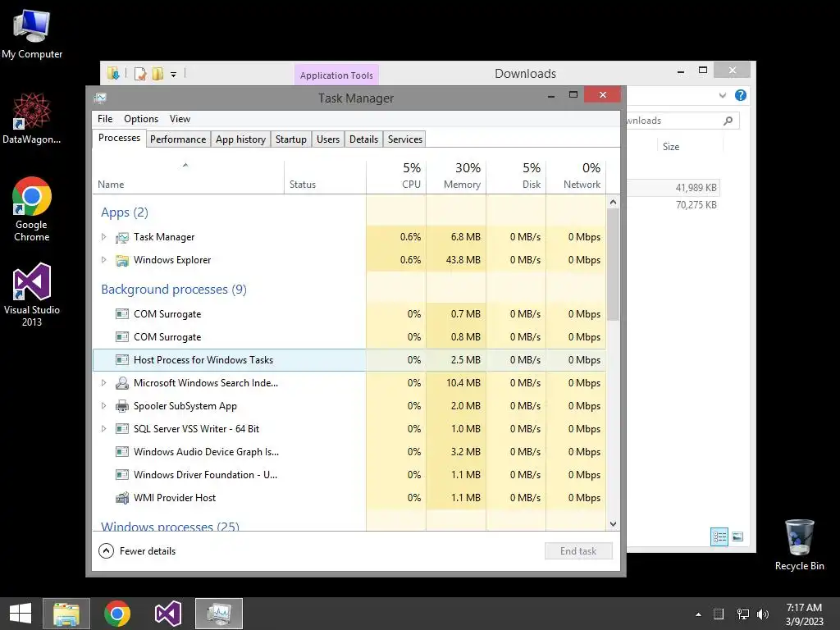This screenshot has width=840, height=630.
Task: Open the Downloads quick access toolbar dropdown
Action: (x=174, y=75)
